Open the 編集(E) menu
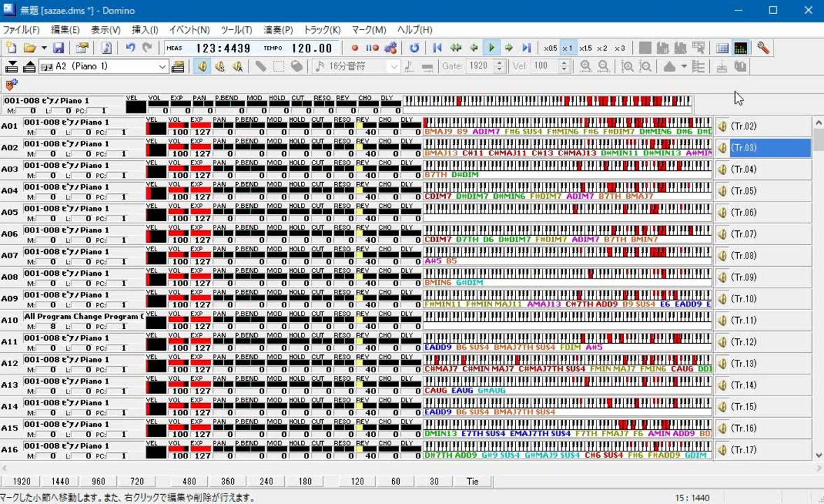The image size is (824, 504). [x=65, y=30]
